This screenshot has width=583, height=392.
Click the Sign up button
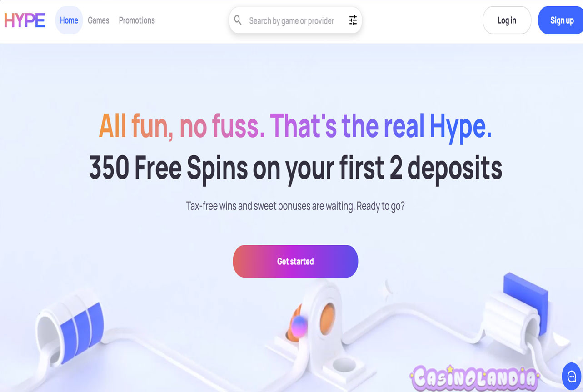[562, 20]
